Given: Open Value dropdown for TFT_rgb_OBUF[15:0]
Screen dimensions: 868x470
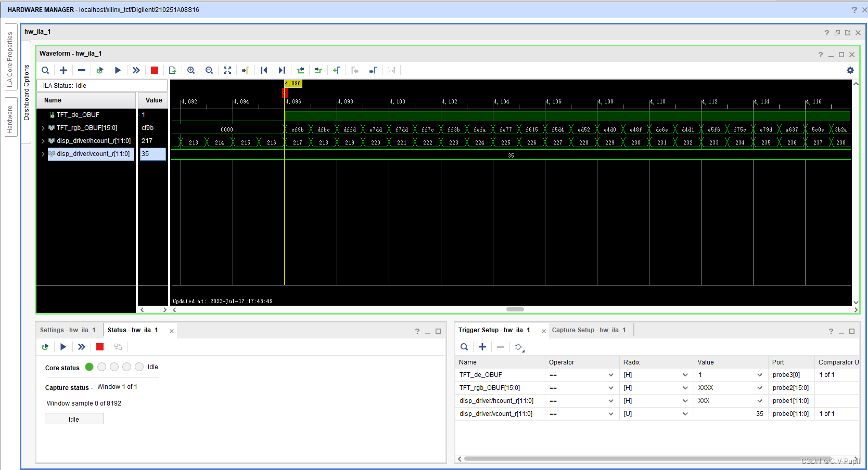Looking at the screenshot, I should pos(760,388).
